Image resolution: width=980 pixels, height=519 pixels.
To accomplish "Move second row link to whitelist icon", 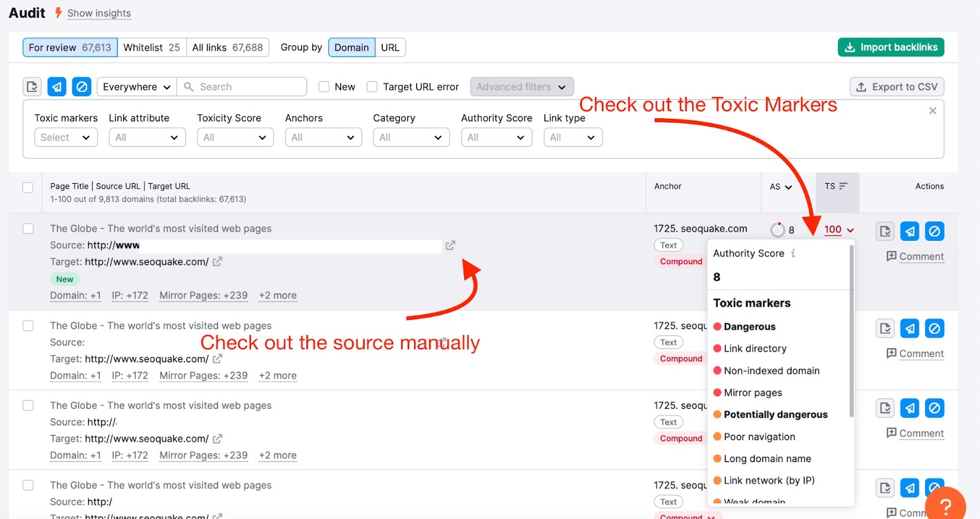I will [x=886, y=328].
